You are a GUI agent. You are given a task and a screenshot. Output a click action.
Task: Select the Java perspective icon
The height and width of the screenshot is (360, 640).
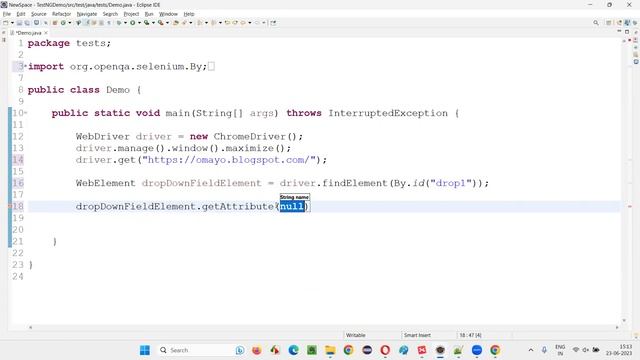(627, 23)
